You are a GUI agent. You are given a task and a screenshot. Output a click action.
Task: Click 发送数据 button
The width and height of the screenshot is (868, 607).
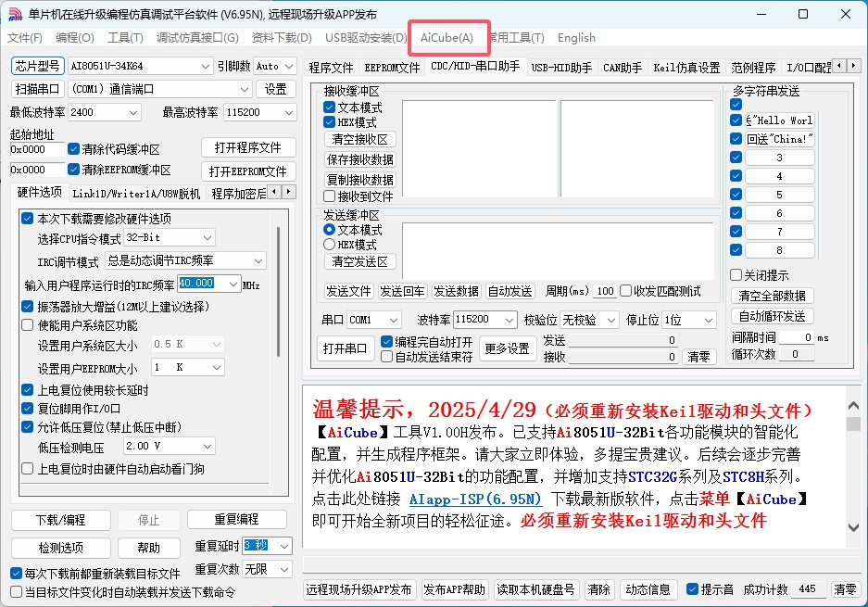pos(456,291)
